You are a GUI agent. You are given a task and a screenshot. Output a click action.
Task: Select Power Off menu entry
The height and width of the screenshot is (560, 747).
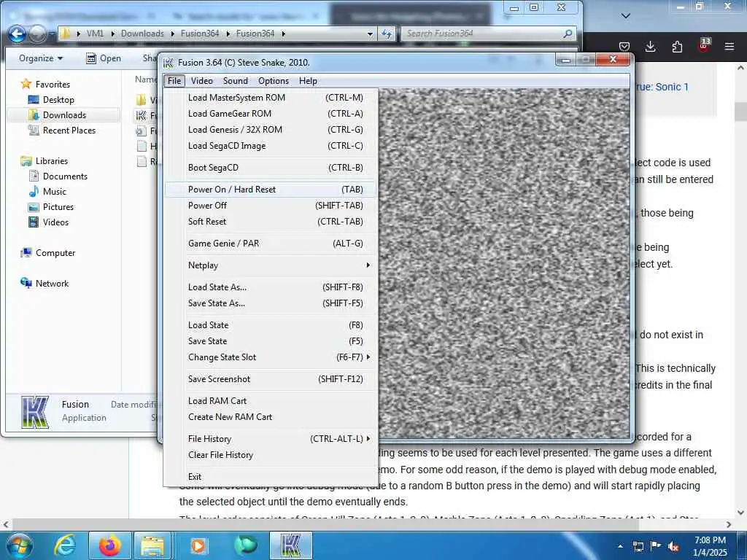tap(271, 205)
